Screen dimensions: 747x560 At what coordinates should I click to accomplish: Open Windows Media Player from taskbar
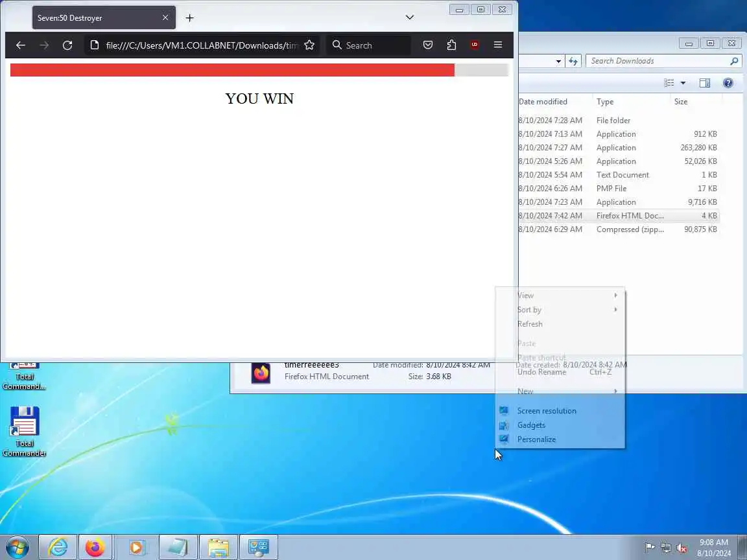point(136,547)
